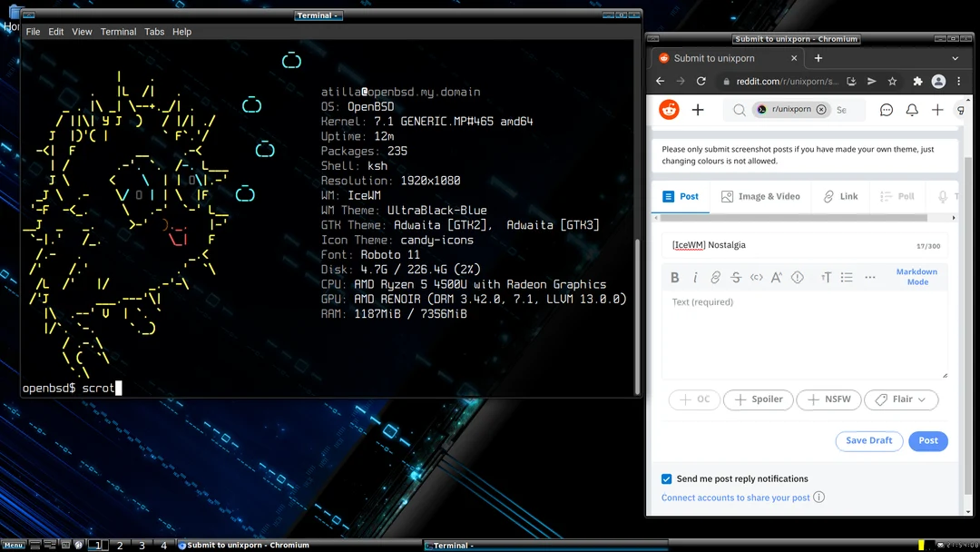Select the Insert Link icon in the editor toolbar
The image size is (980, 552).
click(x=716, y=277)
